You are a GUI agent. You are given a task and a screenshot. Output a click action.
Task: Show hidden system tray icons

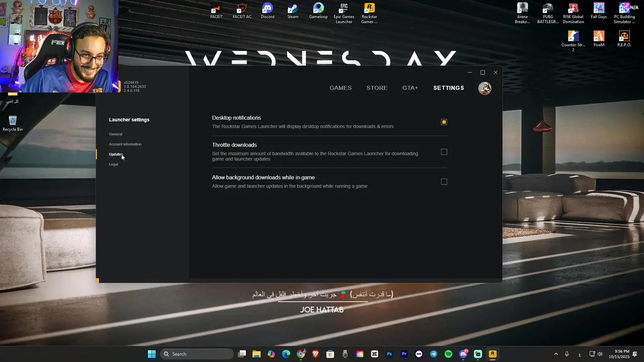556,354
